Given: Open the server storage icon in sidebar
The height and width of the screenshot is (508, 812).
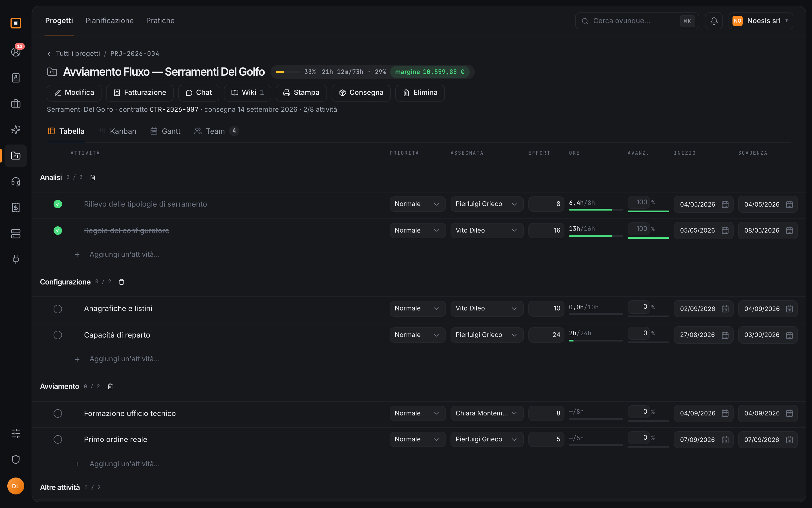Looking at the screenshot, I should pyautogui.click(x=16, y=233).
